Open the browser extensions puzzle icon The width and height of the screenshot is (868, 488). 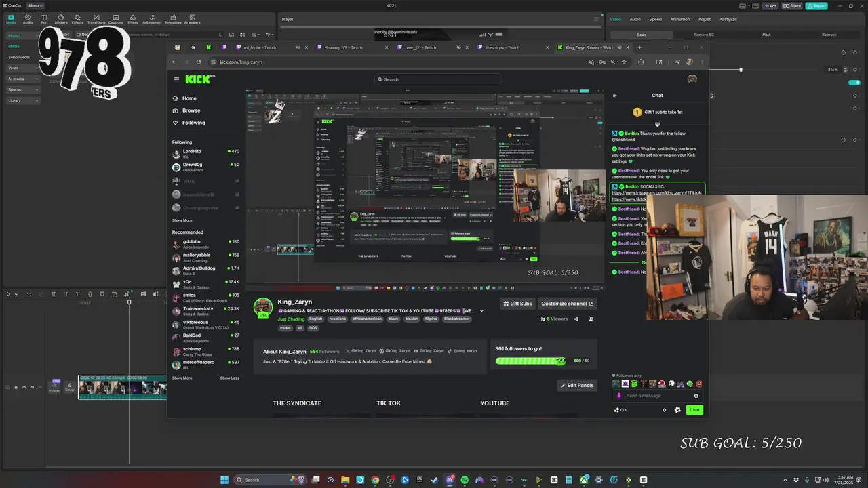(641, 62)
